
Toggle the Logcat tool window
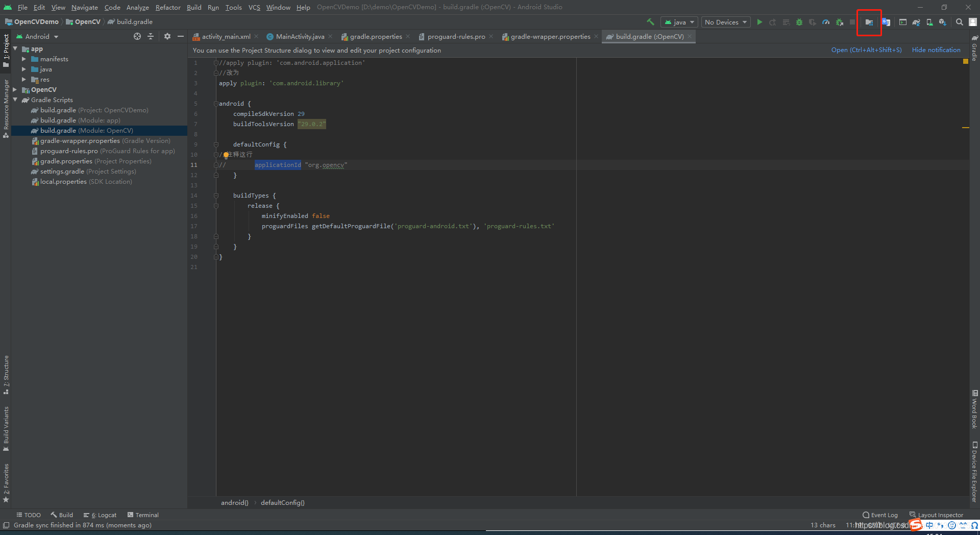(x=100, y=515)
